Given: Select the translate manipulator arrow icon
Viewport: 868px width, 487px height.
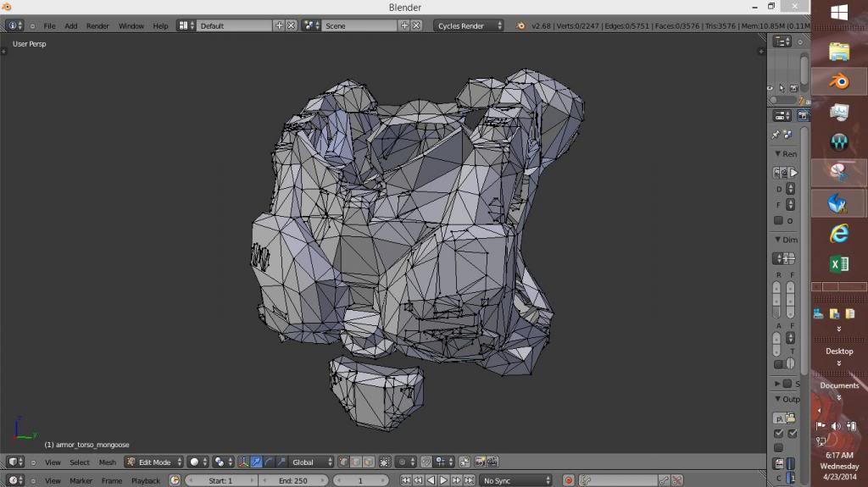Looking at the screenshot, I should coord(256,462).
